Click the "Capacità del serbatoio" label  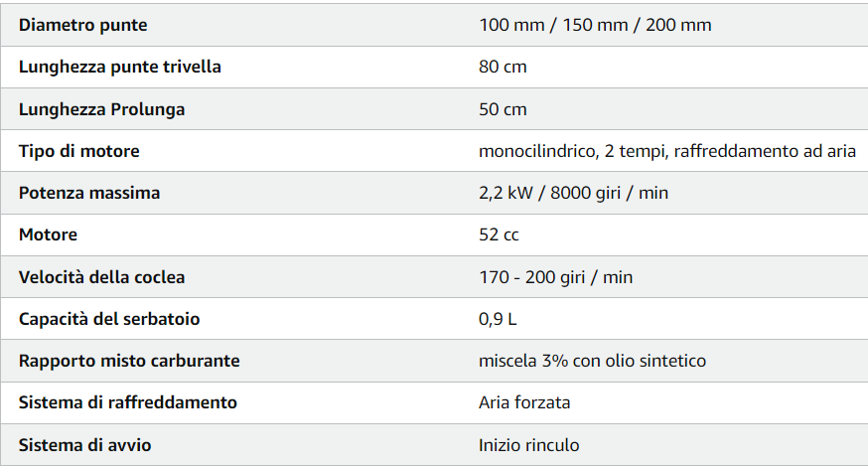coord(109,319)
